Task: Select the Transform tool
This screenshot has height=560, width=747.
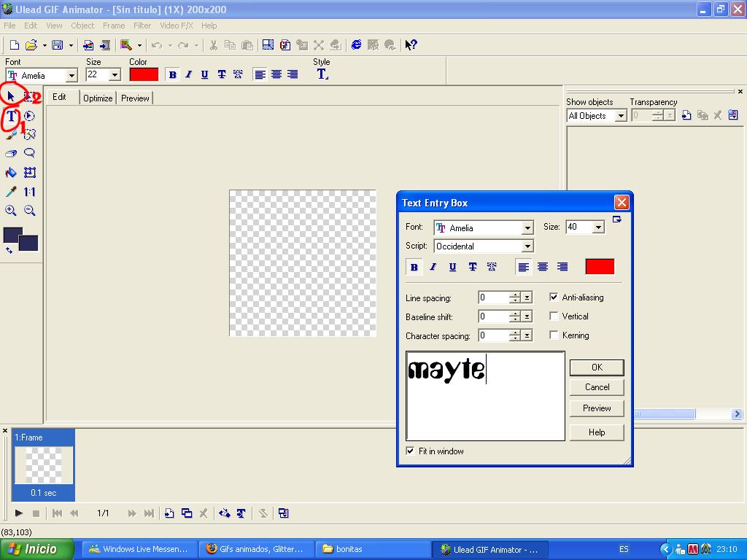Action: (29, 172)
